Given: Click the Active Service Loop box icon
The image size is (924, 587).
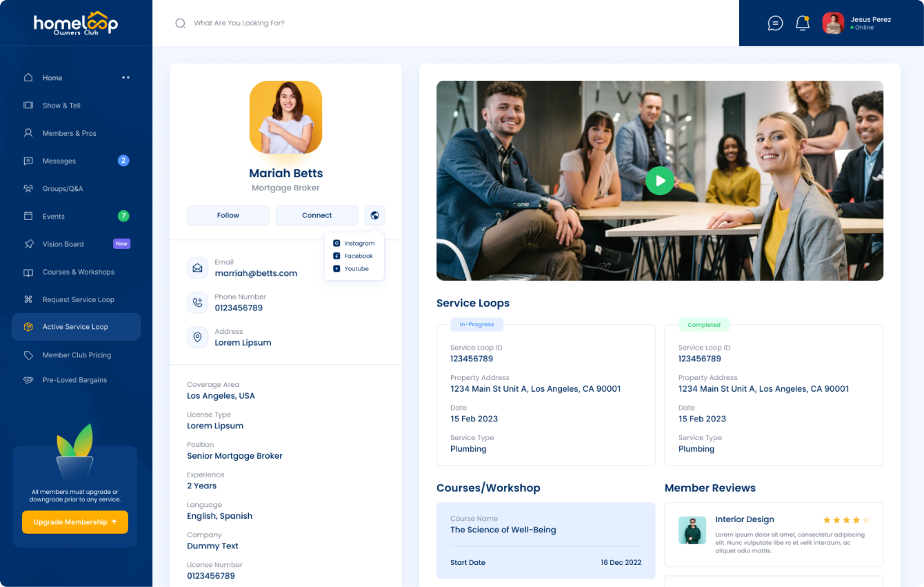Looking at the screenshot, I should [28, 327].
